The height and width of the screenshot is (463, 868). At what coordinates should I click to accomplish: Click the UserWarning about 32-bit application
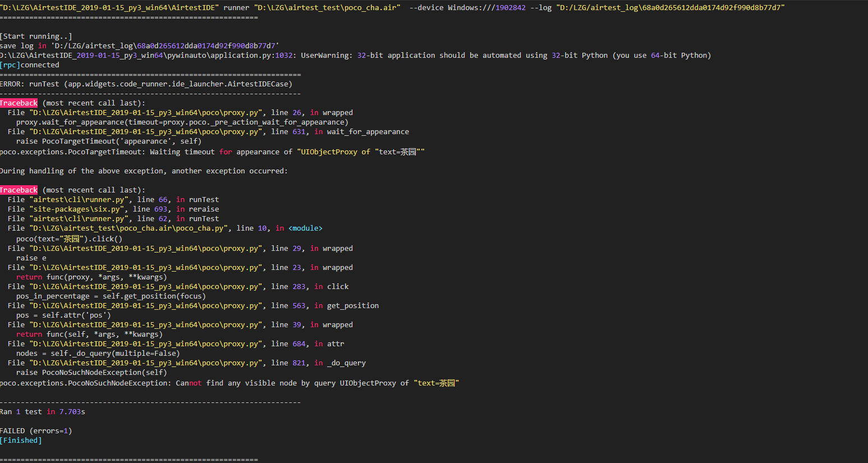click(x=356, y=56)
